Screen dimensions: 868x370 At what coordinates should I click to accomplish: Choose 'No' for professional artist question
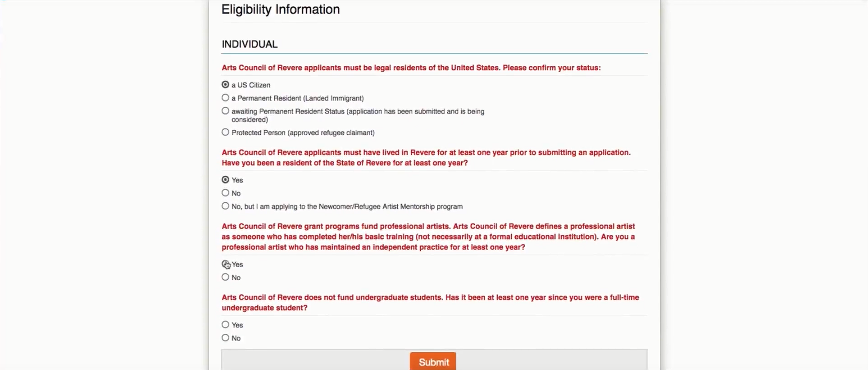pos(225,277)
